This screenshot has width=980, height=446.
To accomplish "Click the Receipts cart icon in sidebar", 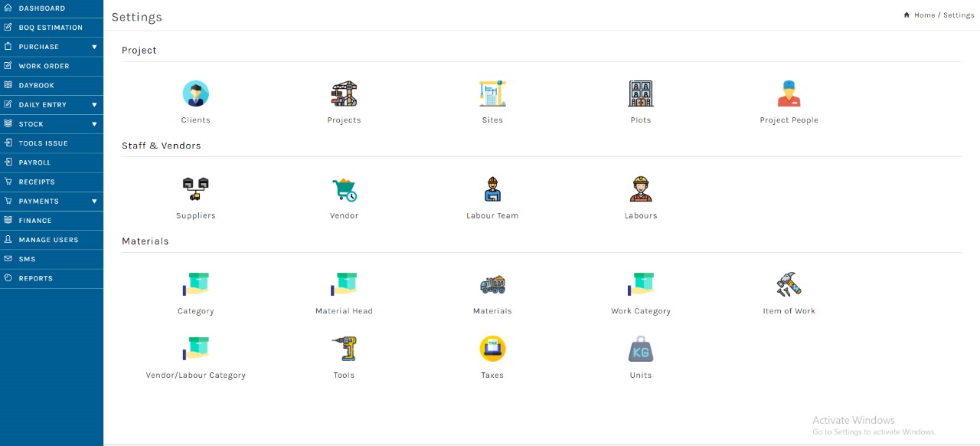I will [x=8, y=182].
